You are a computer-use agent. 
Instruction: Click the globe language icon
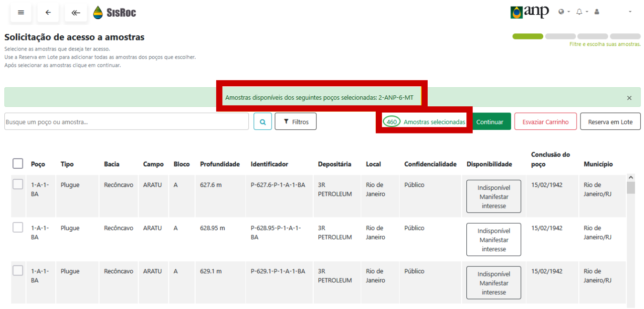pos(561,12)
